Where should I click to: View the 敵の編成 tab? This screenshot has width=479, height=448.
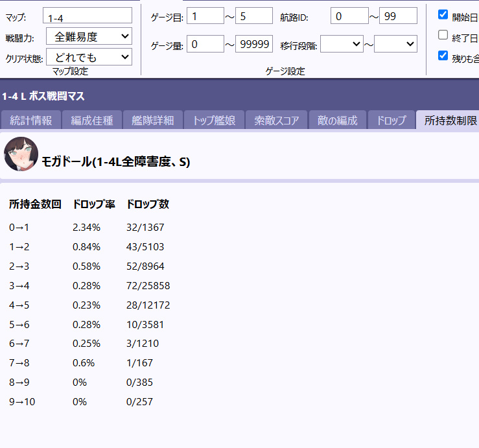pyautogui.click(x=336, y=120)
